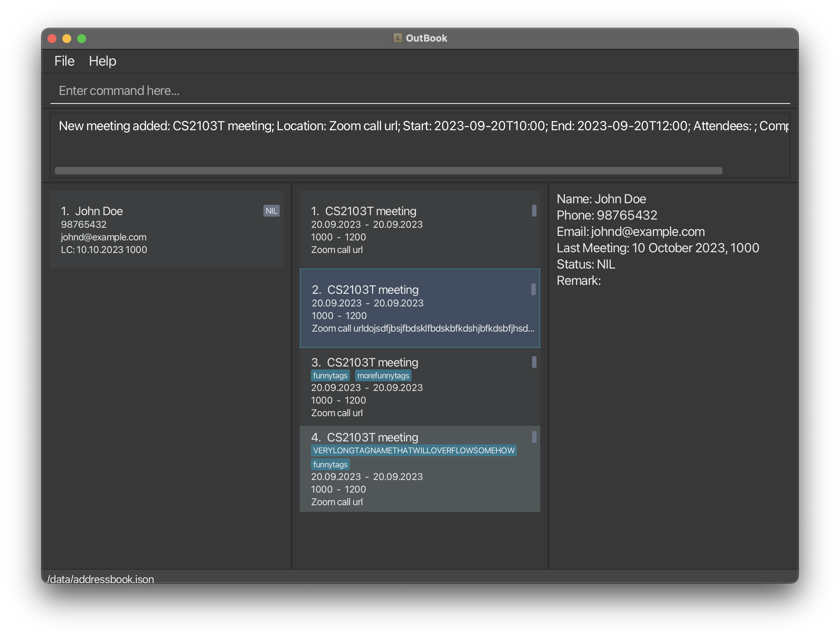Click the OutBook title bar app icon

coord(397,38)
